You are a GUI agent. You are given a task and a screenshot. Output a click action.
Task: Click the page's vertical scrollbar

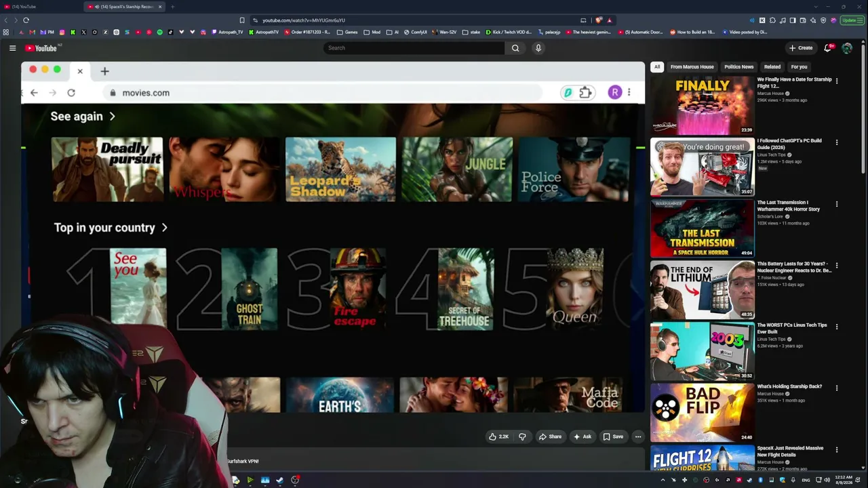pyautogui.click(x=865, y=108)
